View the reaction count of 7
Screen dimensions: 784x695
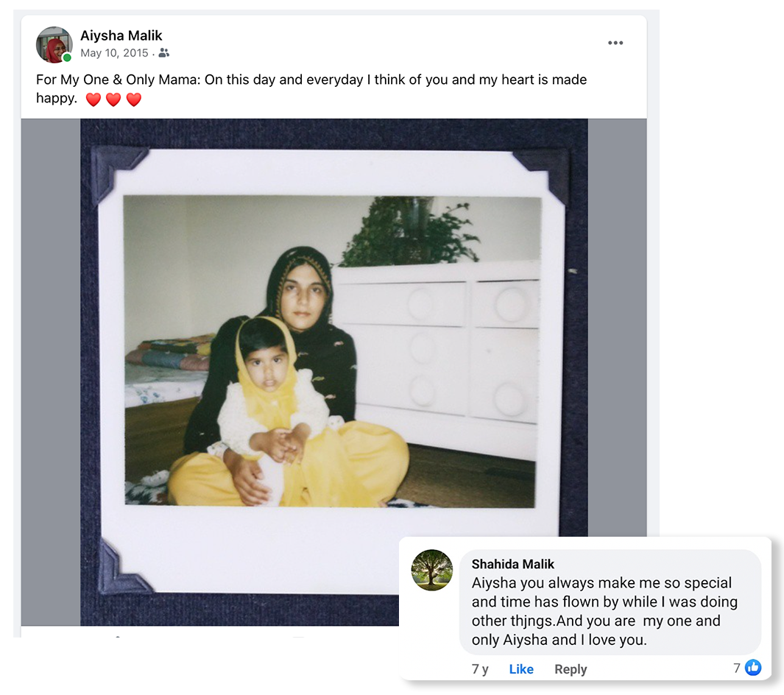tap(736, 668)
